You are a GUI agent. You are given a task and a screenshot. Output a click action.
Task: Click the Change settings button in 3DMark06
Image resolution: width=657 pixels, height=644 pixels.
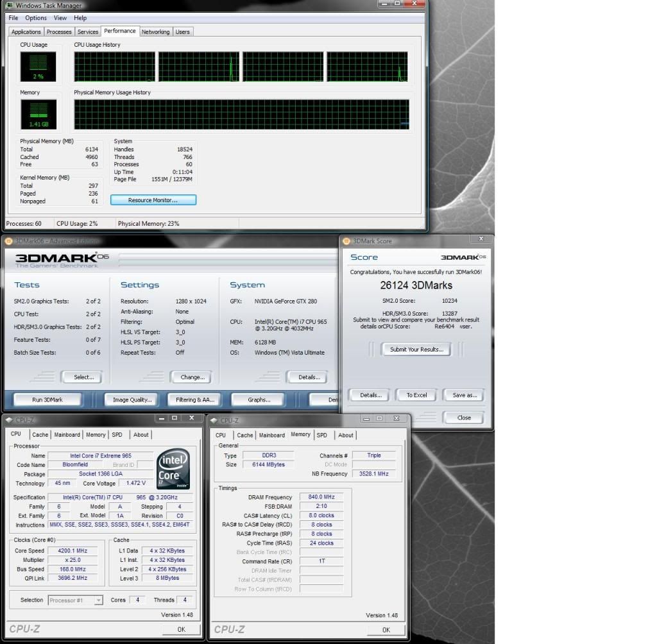(x=192, y=377)
